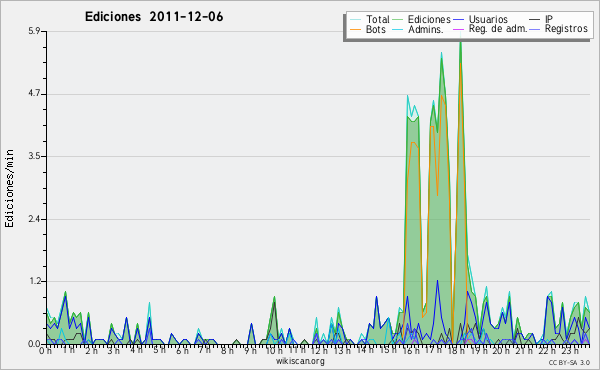The image size is (600, 370).
Task: Click the '16 h' x-axis tick label
Action: 410,350
